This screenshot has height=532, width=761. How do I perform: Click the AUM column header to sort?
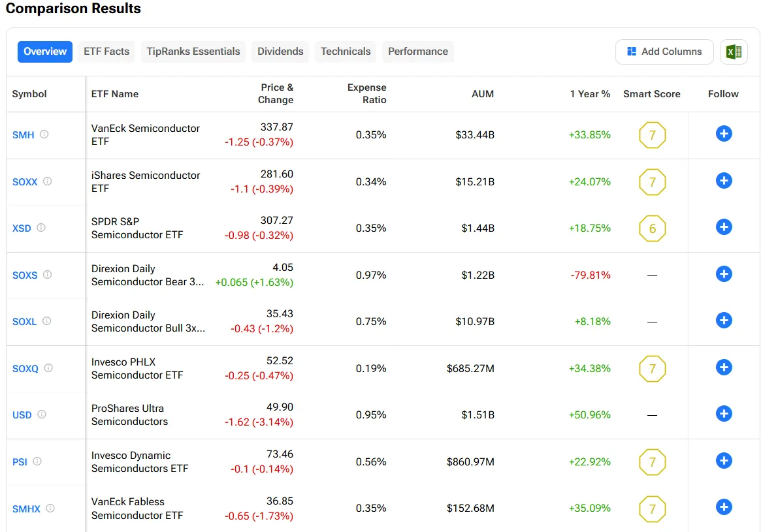pos(483,94)
